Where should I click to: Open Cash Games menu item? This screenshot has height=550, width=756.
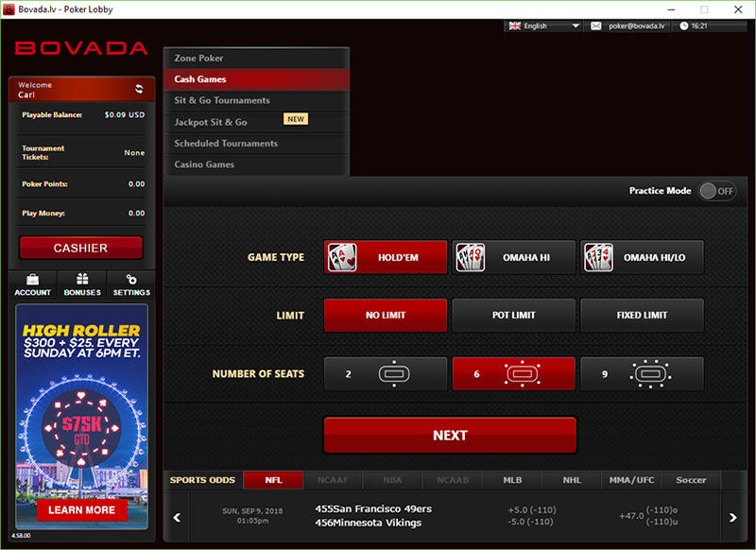(256, 79)
